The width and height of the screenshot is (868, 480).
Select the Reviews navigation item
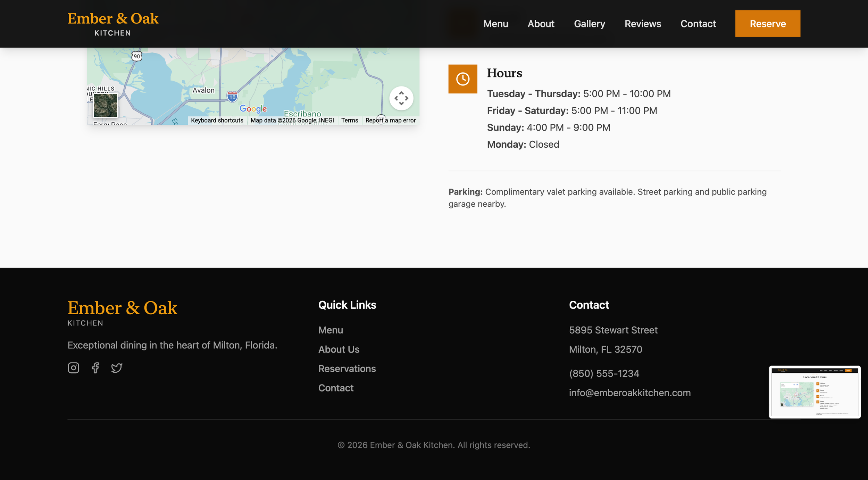643,24
